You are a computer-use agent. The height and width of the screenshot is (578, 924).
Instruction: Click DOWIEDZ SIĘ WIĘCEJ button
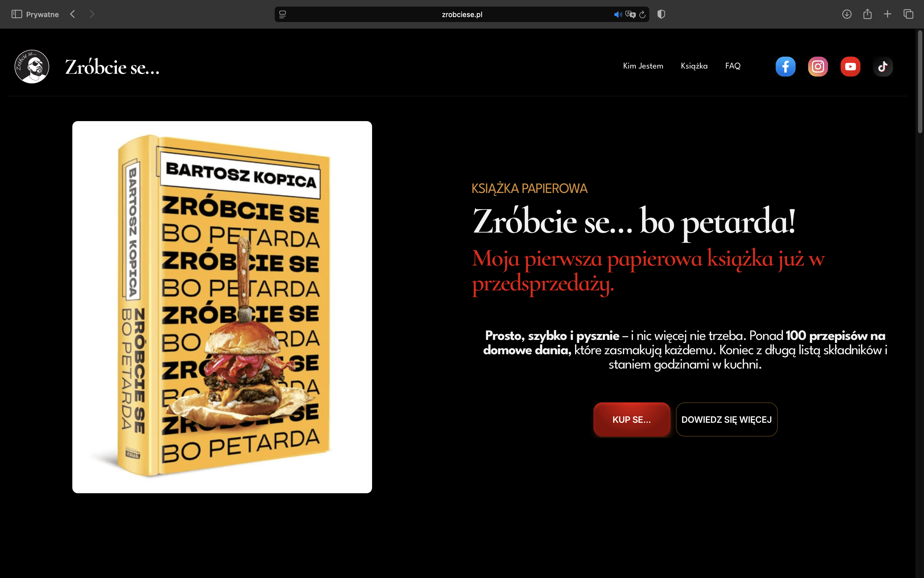coord(727,419)
